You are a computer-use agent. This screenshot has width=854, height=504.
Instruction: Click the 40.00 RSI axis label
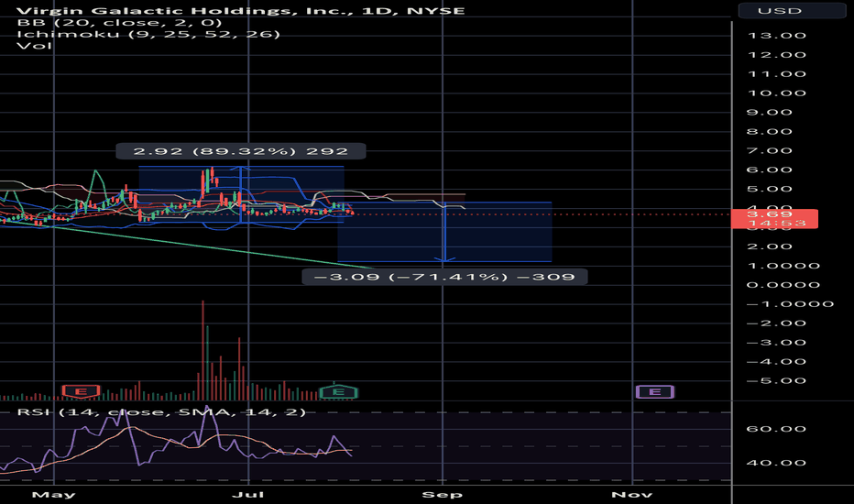click(x=776, y=463)
